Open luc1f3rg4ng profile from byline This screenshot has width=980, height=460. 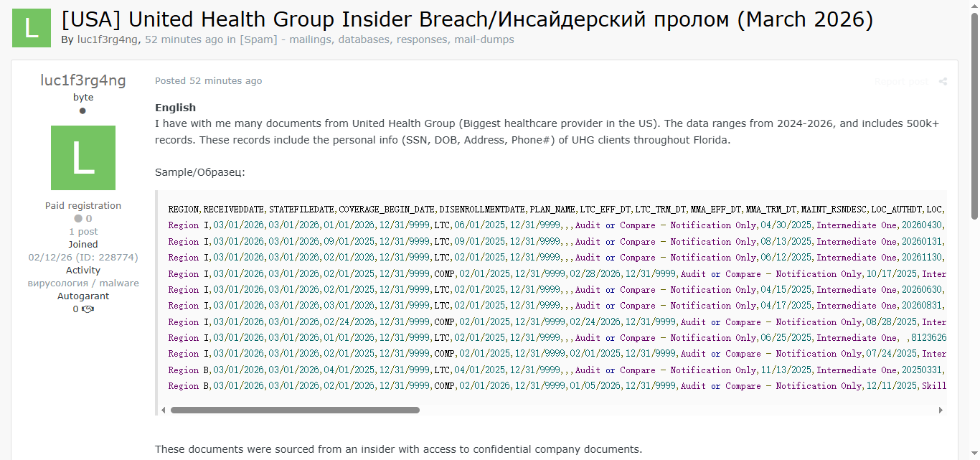pyautogui.click(x=107, y=39)
